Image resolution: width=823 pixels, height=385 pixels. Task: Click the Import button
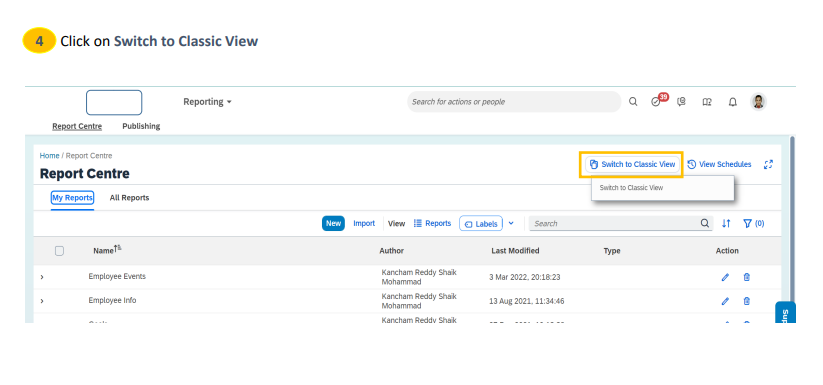point(364,223)
